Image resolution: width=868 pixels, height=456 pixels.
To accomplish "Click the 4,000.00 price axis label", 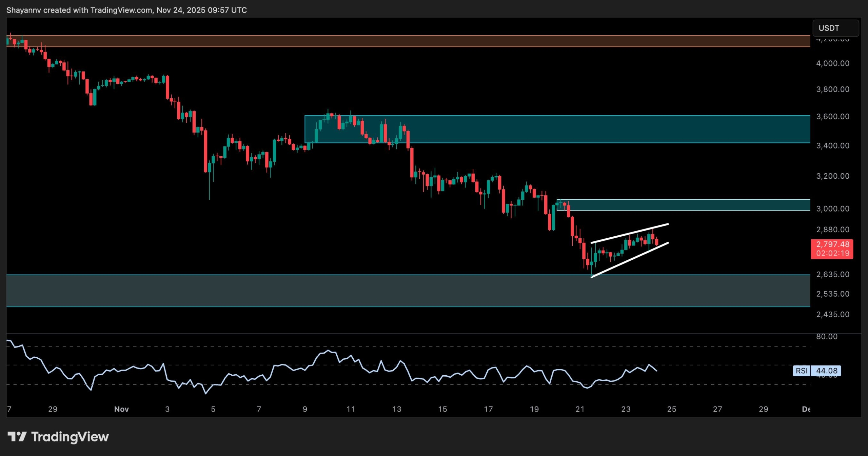I will (x=832, y=63).
